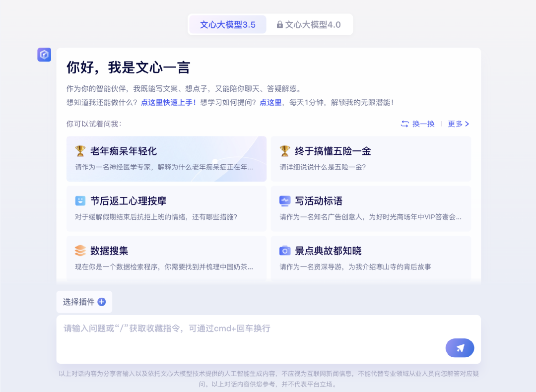Click the prompt 现在你是一个数据检索程序 text

164,267
